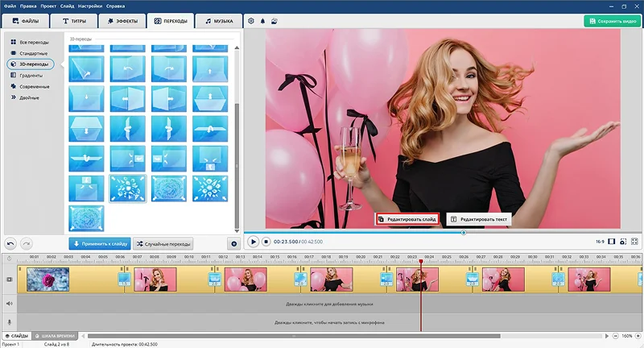Take a snapshot of the preview frame
Screen dimensions: 644x348
pyautogui.click(x=623, y=242)
